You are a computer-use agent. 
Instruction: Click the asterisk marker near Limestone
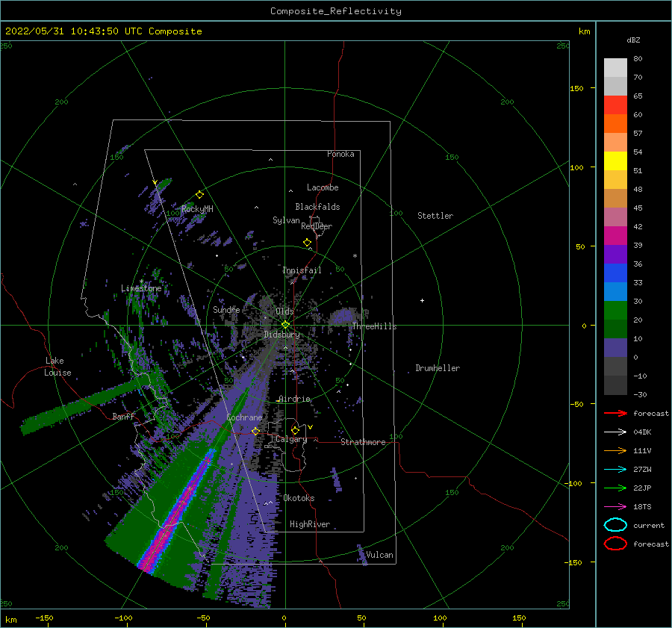141,282
